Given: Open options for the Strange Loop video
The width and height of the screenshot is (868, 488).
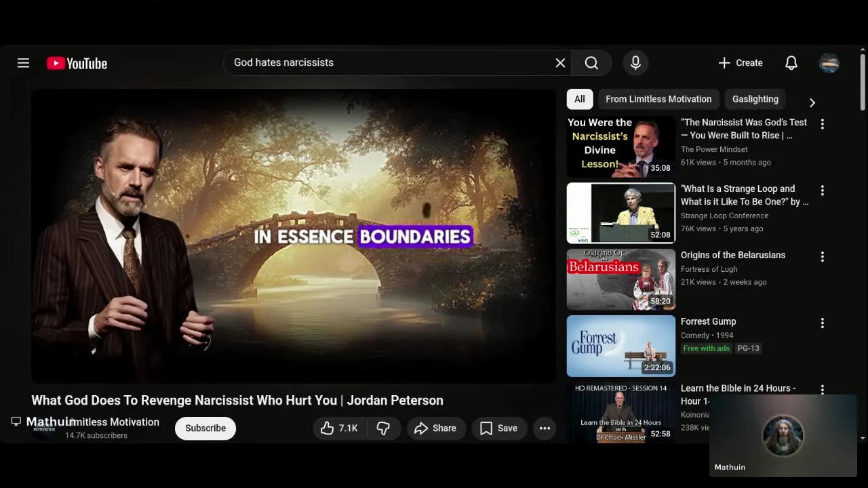Looking at the screenshot, I should pyautogui.click(x=822, y=190).
